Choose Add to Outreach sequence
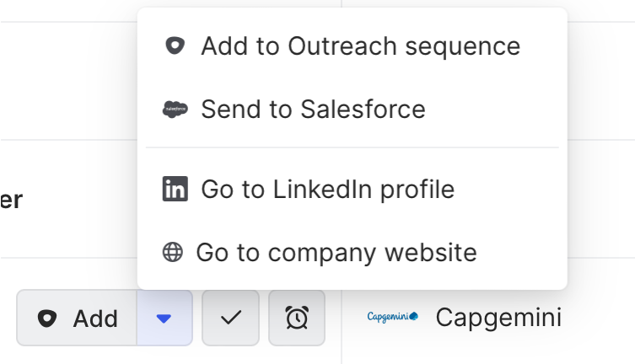635x364 pixels. 360,46
